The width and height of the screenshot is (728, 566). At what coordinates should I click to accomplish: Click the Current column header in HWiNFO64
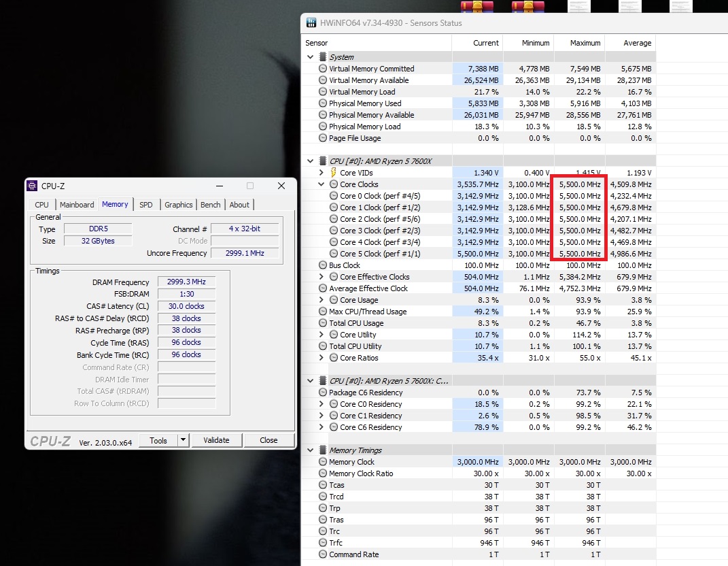tap(477, 43)
